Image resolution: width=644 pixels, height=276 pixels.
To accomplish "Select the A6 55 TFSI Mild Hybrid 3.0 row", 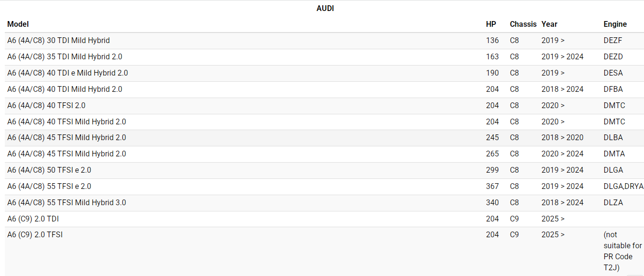I will point(66,203).
